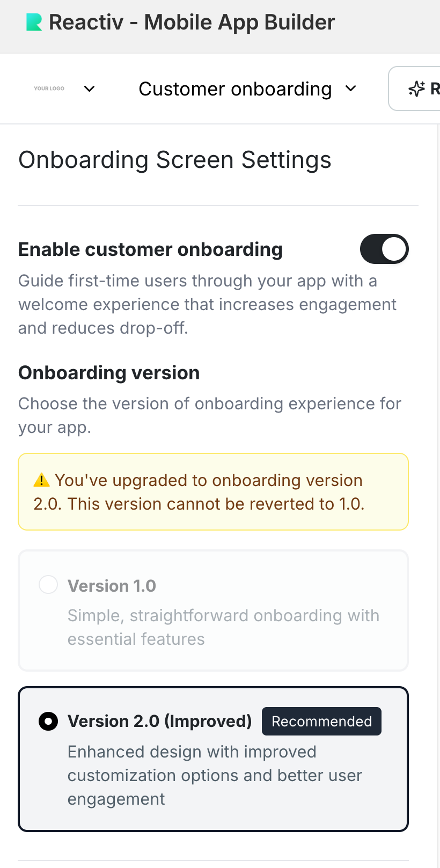The width and height of the screenshot is (440, 868).
Task: Click the Reactiv - Mobile App Builder title
Action: pos(192,23)
